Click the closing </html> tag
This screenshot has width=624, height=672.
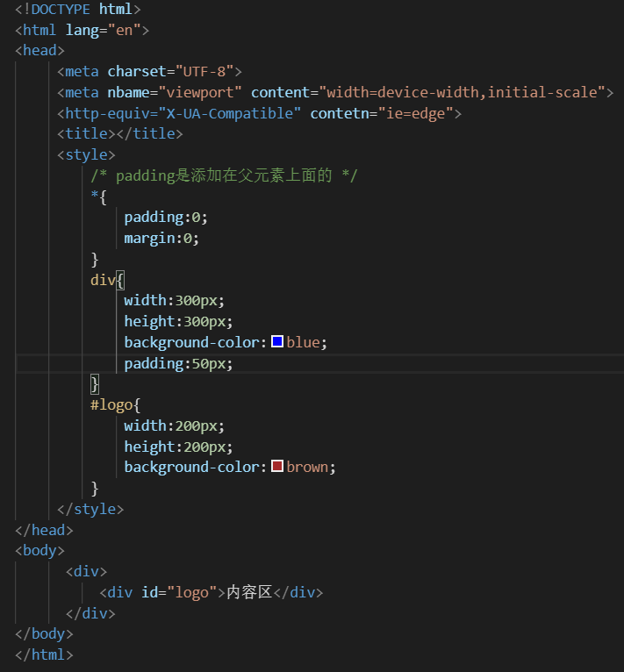coord(44,654)
